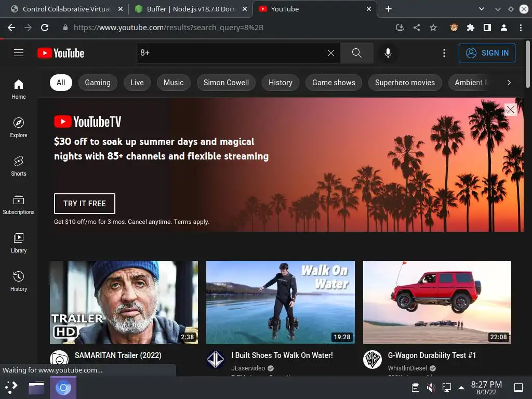
Task: Open YouTube settings three-dot menu
Action: coord(444,53)
